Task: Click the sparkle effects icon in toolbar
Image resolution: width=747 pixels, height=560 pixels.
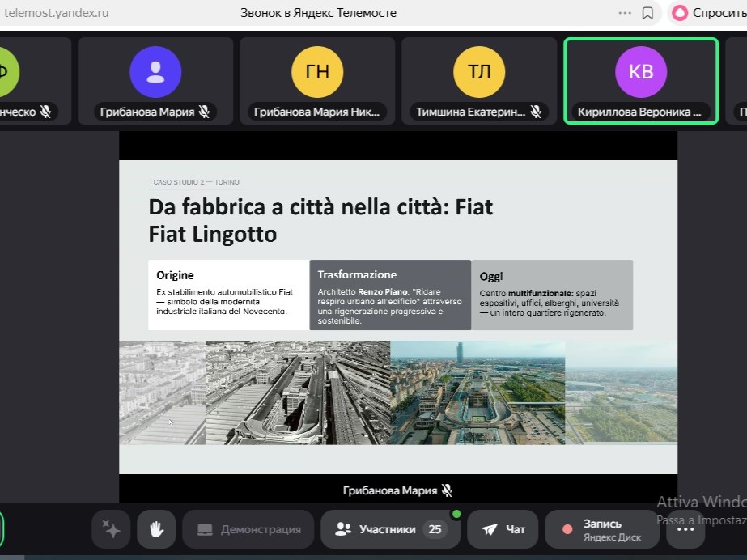Action: tap(111, 529)
